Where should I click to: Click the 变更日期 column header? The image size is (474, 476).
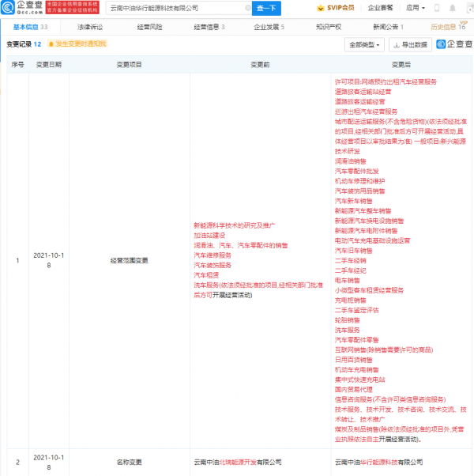49,65
